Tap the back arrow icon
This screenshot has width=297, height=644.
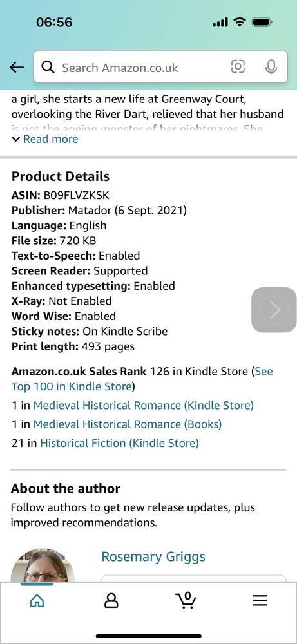coord(17,68)
